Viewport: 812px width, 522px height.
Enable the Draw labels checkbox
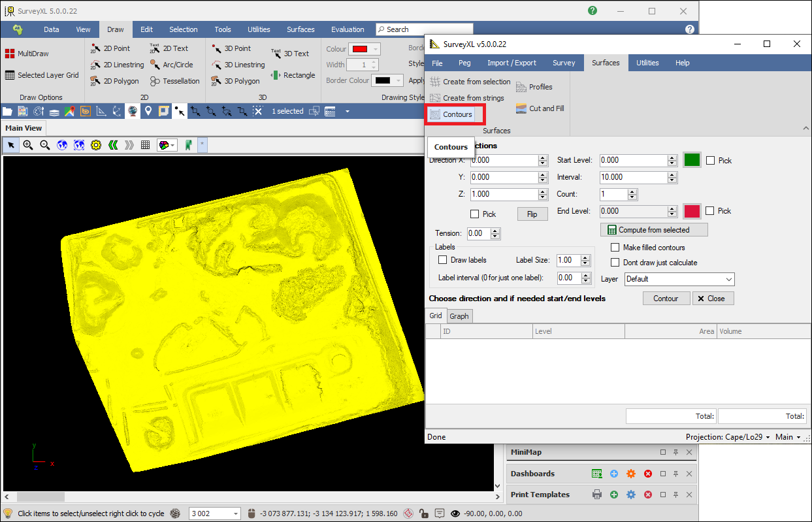(443, 260)
